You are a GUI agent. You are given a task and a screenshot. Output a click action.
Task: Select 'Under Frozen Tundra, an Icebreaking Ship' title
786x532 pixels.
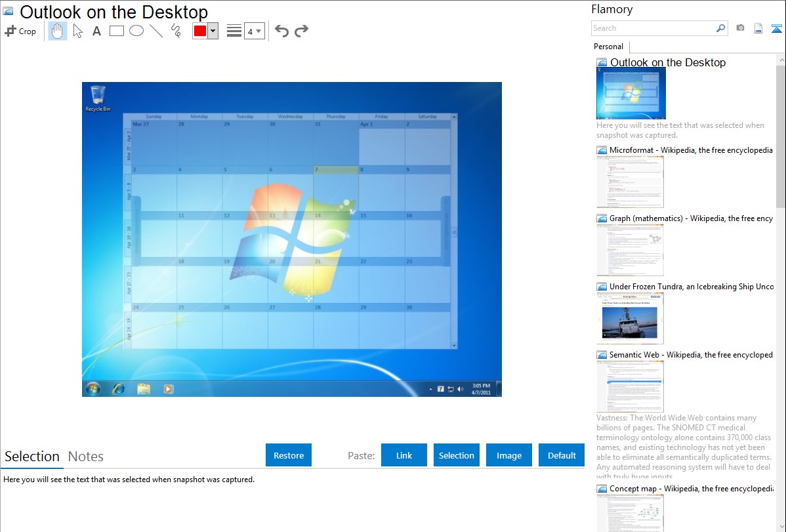[x=692, y=287]
